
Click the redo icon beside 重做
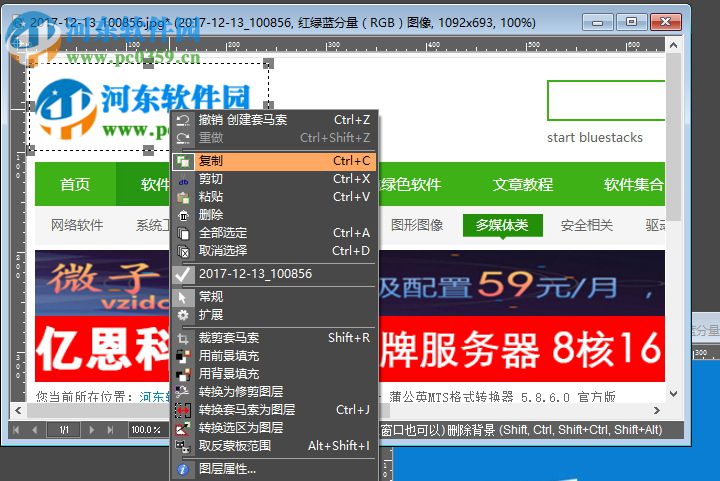183,138
